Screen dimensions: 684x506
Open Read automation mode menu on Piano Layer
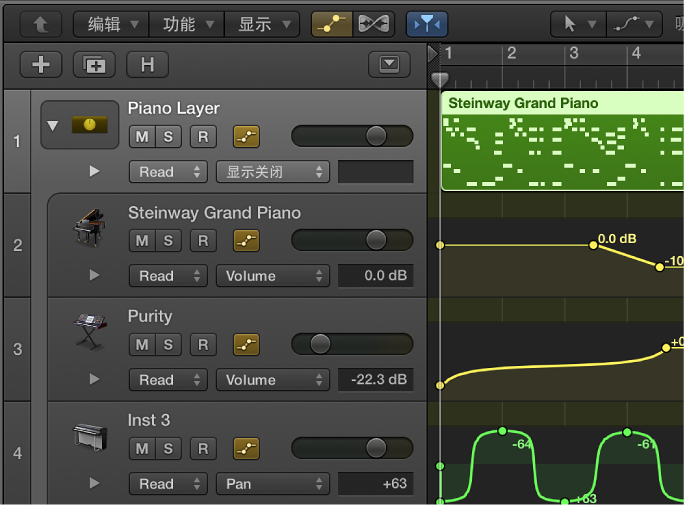tap(168, 171)
